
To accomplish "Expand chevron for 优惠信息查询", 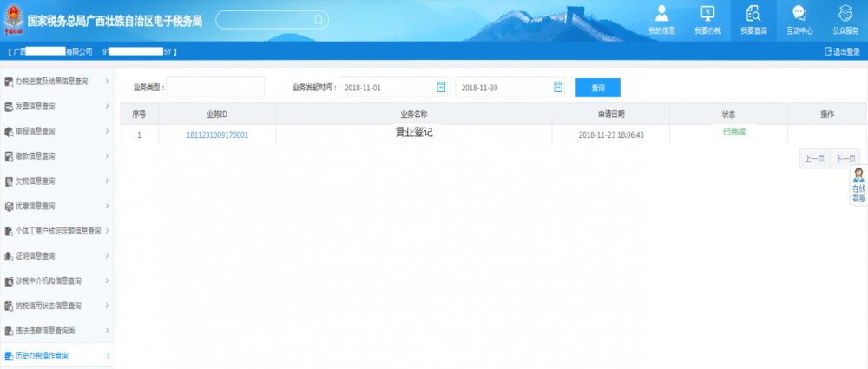I will (107, 206).
